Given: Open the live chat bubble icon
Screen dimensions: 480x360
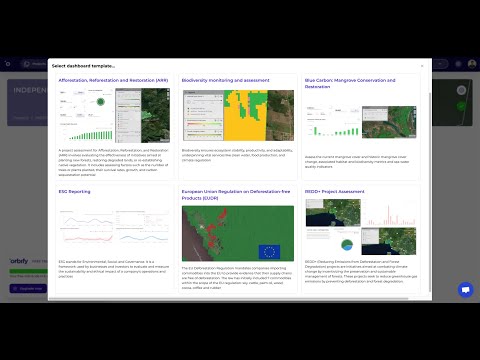Looking at the screenshot, I should pos(466,290).
